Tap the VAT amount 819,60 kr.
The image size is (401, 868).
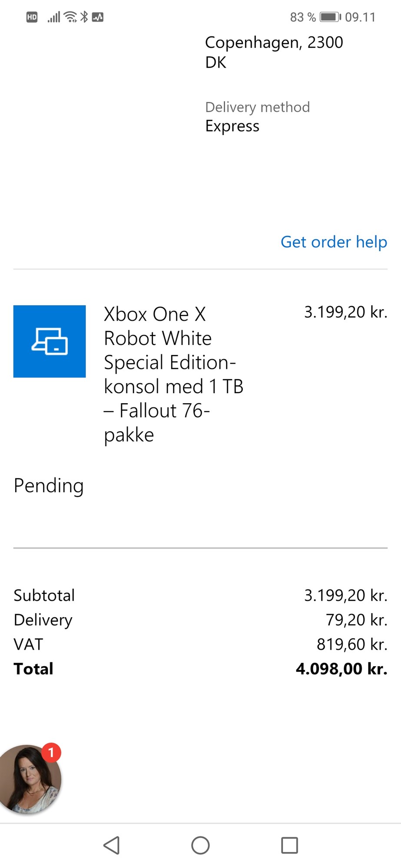click(x=352, y=644)
